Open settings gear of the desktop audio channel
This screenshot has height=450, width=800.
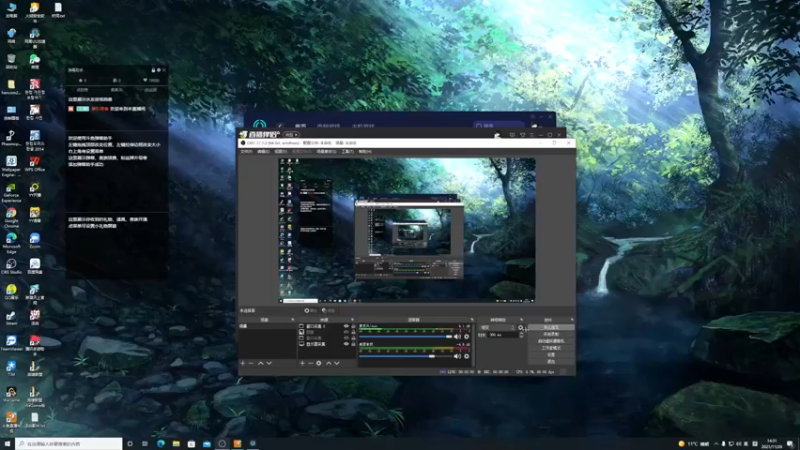[466, 356]
